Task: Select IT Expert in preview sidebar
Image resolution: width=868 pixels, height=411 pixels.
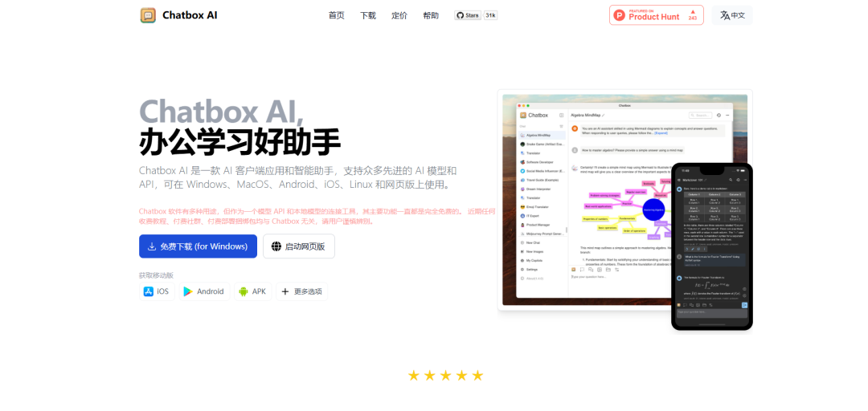Action: (542, 216)
